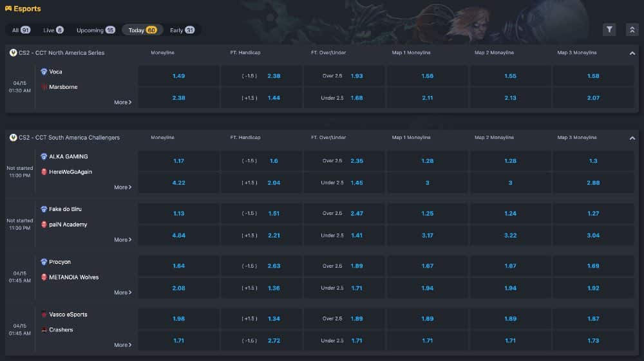Collapse the CCT South America Challengers section
The width and height of the screenshot is (644, 361).
632,138
